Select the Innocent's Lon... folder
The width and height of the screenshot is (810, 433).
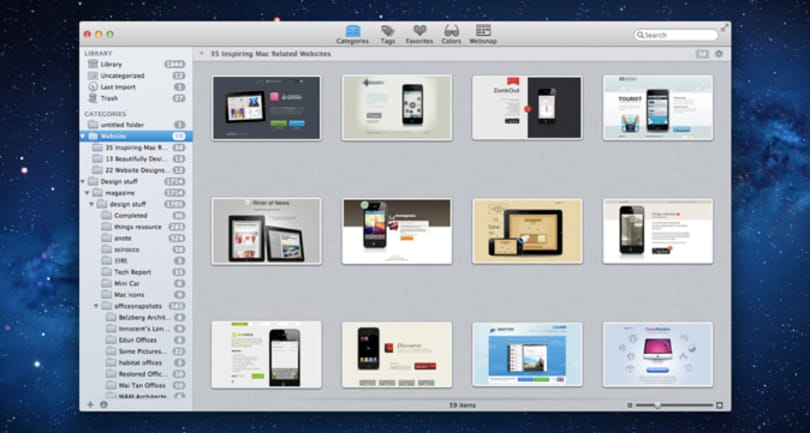click(136, 329)
